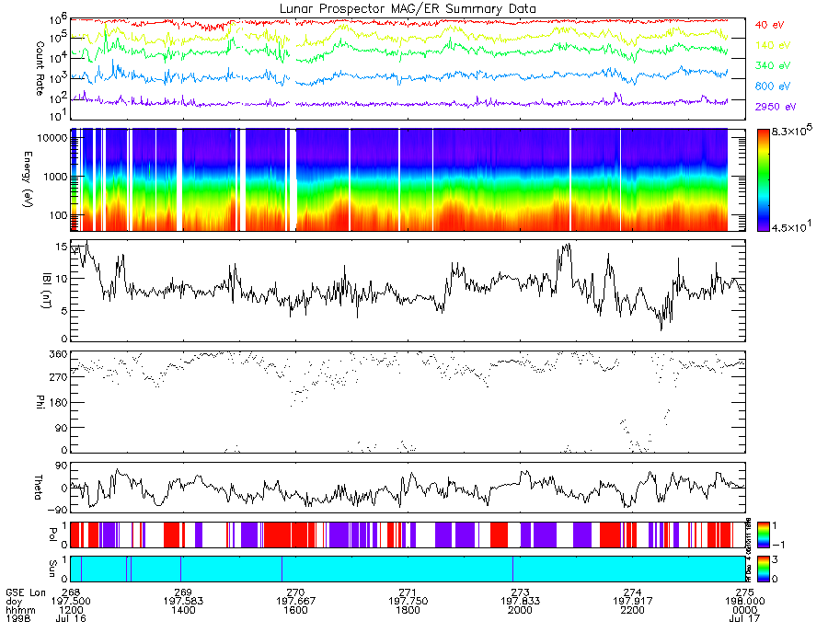Click the '1800' time tick label

click(x=408, y=610)
